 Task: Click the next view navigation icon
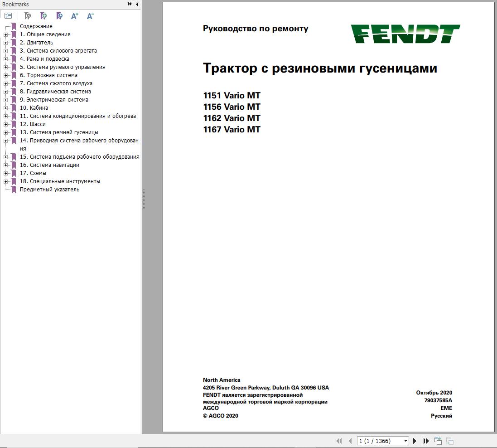[450, 441]
